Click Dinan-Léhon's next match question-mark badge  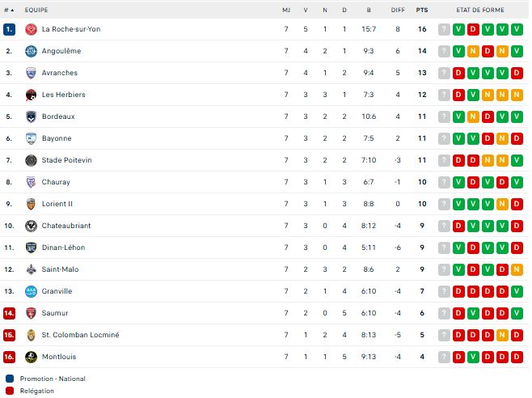443,248
